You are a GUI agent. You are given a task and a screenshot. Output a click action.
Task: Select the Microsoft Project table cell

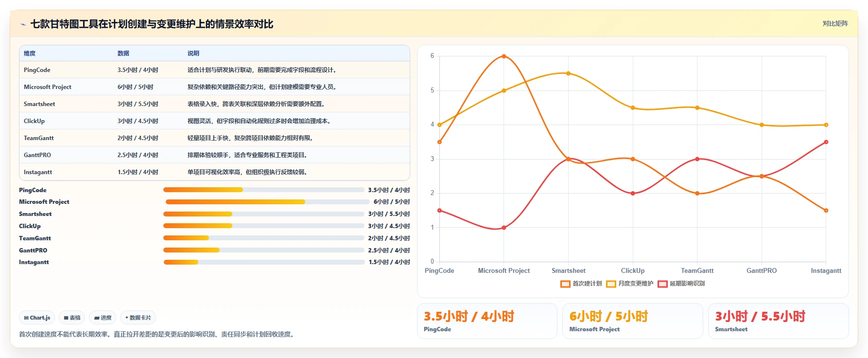point(48,87)
